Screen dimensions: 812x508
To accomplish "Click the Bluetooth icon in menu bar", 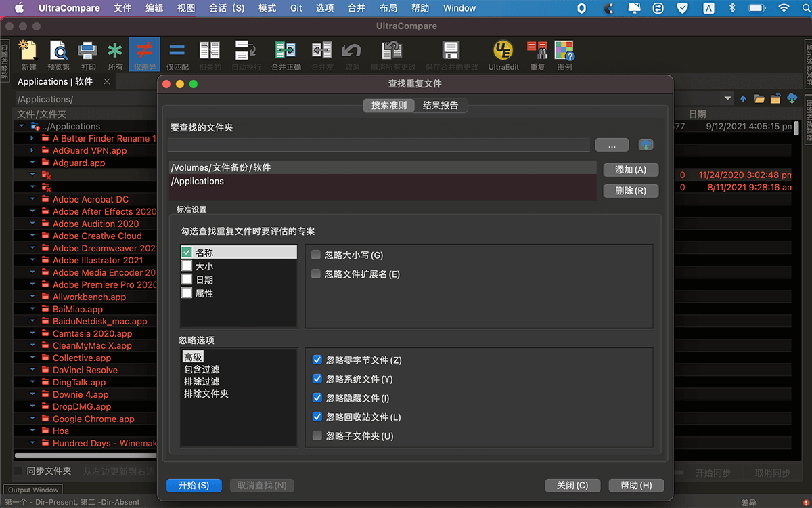I will click(731, 8).
